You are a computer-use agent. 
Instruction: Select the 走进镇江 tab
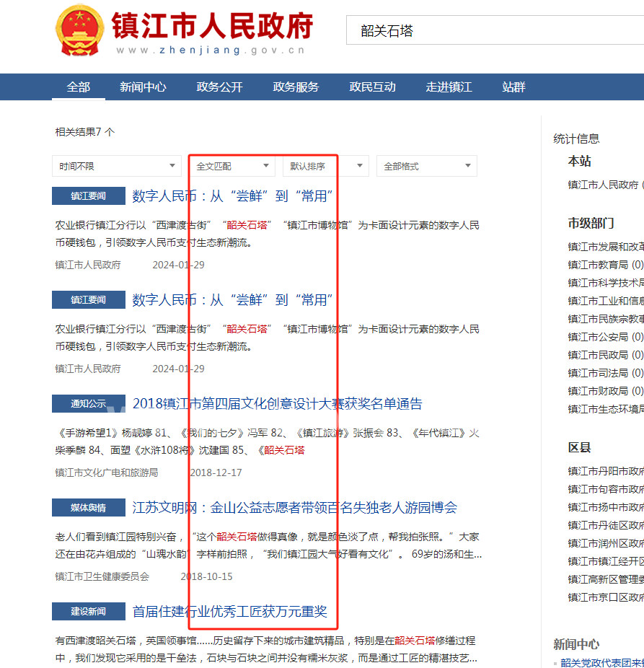[449, 87]
